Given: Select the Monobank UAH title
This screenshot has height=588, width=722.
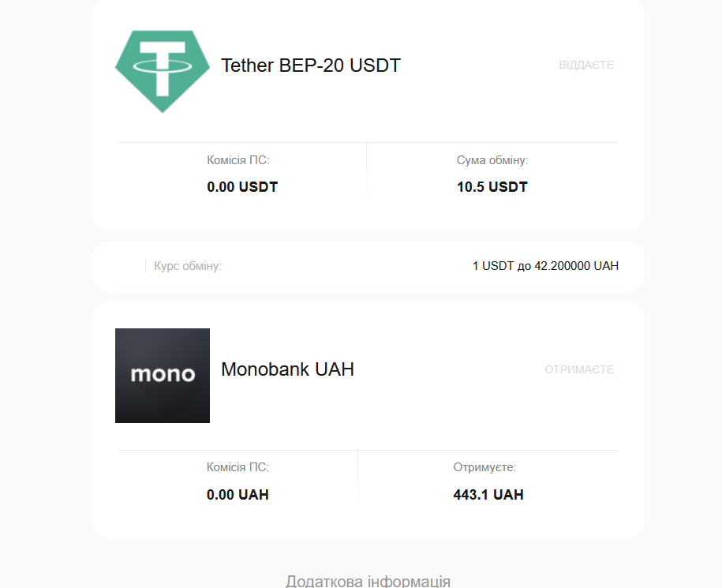Looking at the screenshot, I should tap(287, 369).
